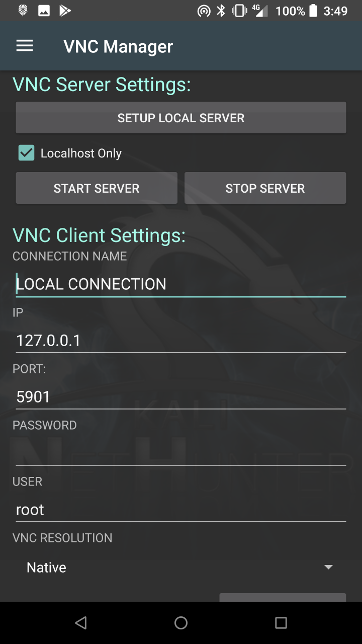Tap the Bluetooth status bar icon
362x644 pixels.
[221, 11]
